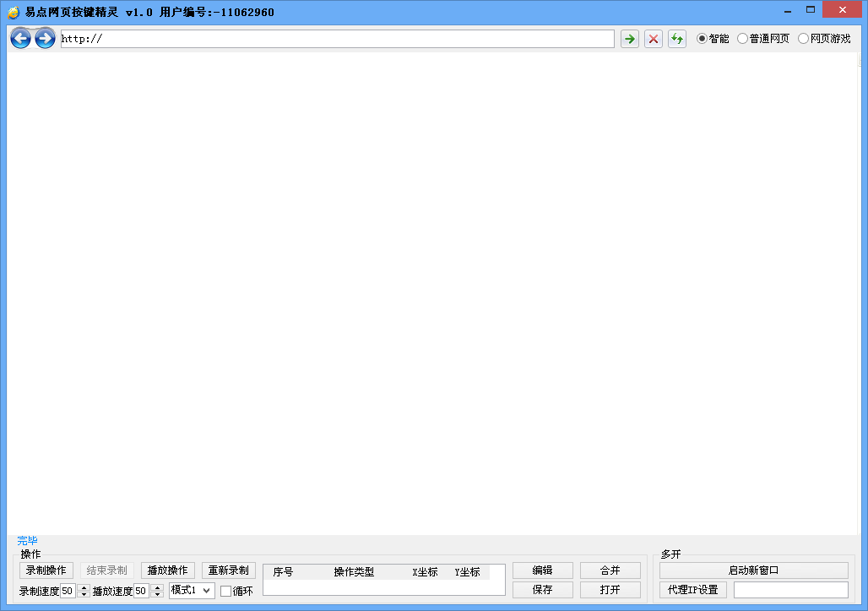Click the 播放速度 value field

pos(141,591)
